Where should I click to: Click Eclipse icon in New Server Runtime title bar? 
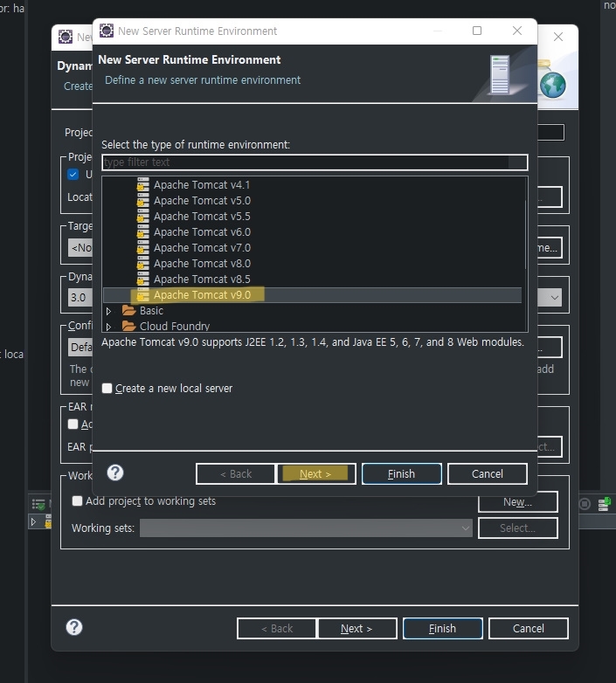(107, 31)
